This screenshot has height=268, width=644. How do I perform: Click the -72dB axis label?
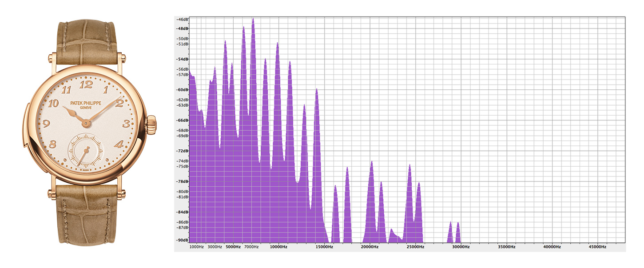tap(182, 151)
